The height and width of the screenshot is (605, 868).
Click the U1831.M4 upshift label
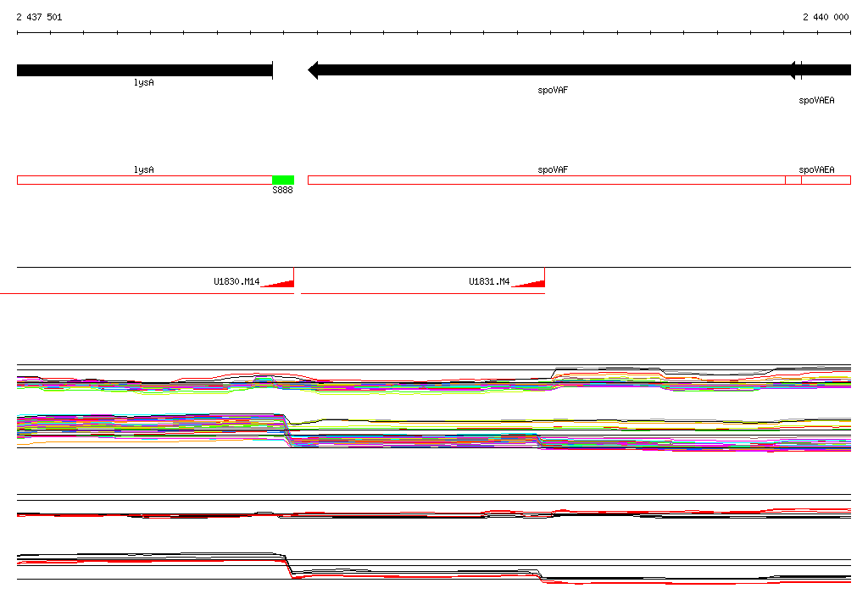489,281
